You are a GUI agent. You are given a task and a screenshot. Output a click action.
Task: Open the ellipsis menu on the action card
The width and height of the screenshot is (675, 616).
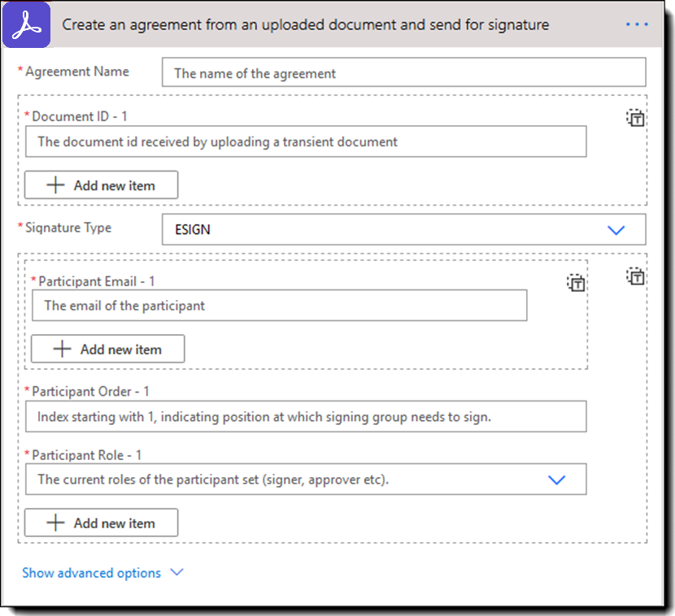637,24
